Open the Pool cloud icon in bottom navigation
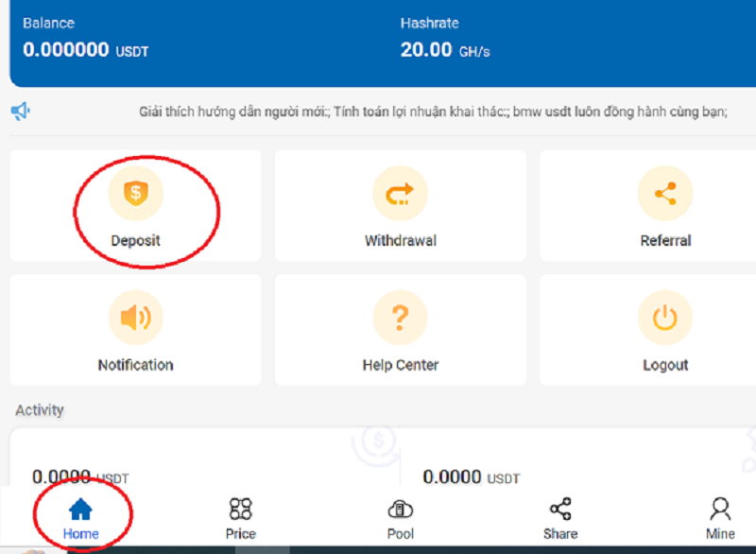This screenshot has width=756, height=554. pyautogui.click(x=401, y=510)
